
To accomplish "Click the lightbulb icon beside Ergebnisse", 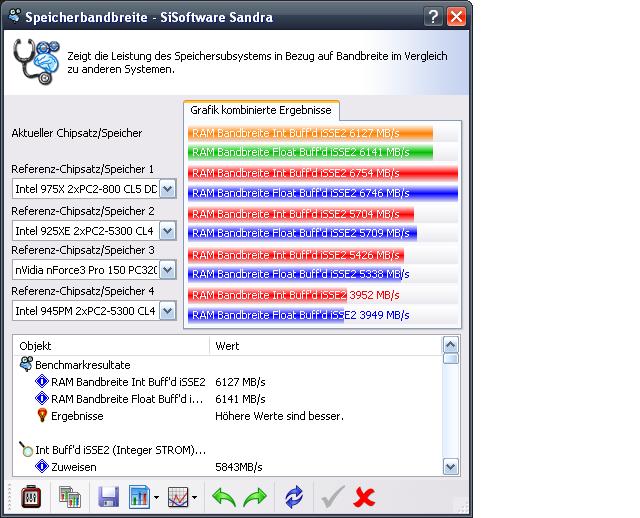I will coord(42,416).
